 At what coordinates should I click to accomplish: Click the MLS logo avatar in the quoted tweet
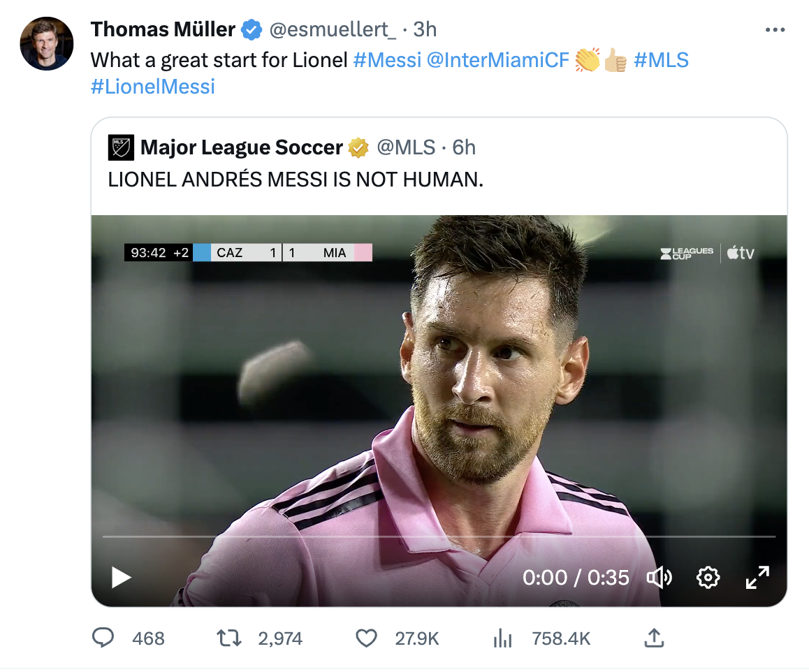[121, 147]
